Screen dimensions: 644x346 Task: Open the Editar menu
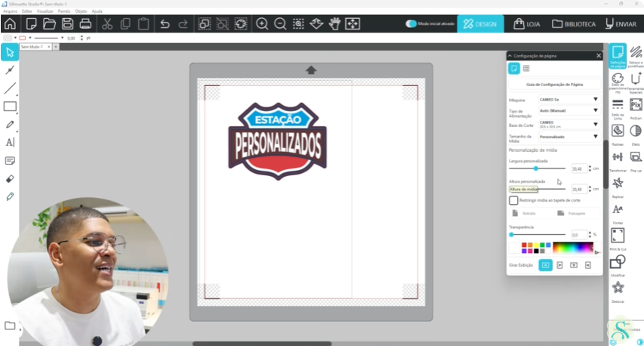tap(27, 11)
